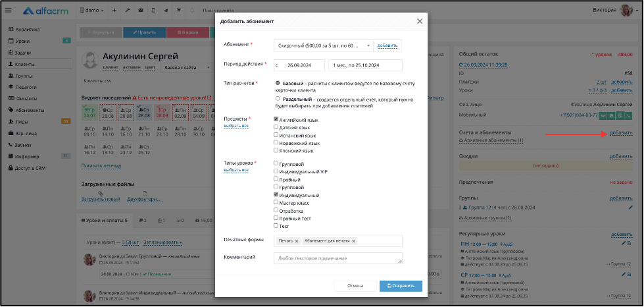Screen dimensions: 644x307
Task: Click the paper plane Telegram icon
Action: tap(166, 11)
